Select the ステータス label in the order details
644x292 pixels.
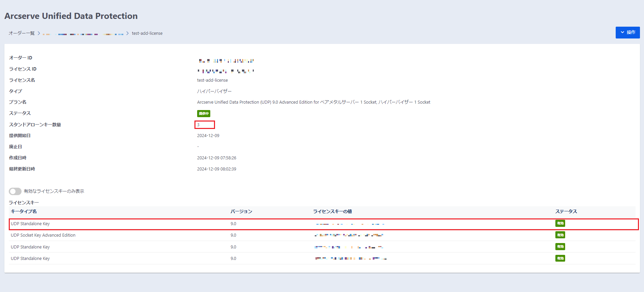pyautogui.click(x=20, y=113)
